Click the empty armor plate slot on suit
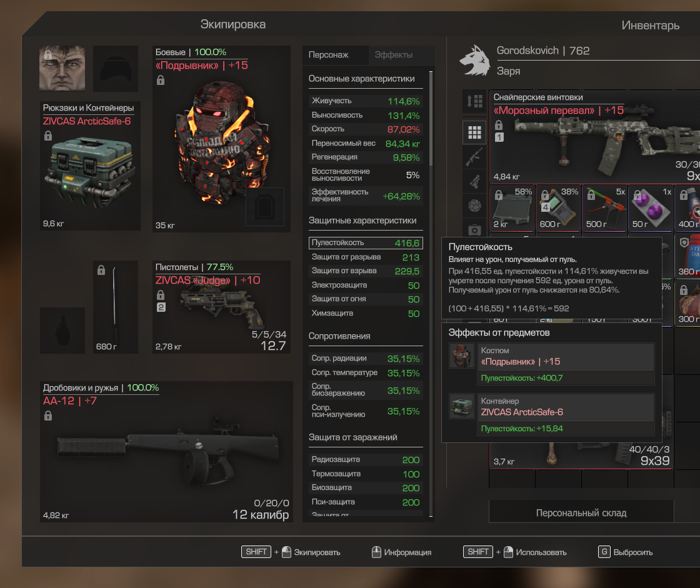Image resolution: width=700 pixels, height=588 pixels. (265, 207)
